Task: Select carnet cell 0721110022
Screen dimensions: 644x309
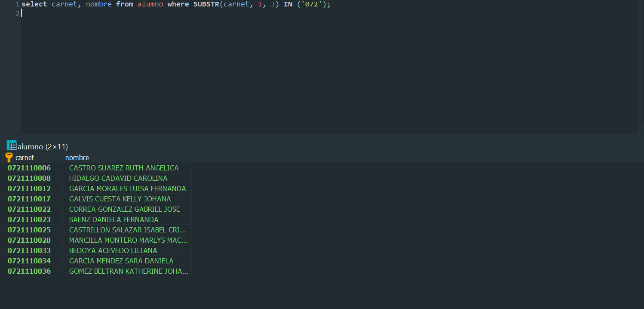Action: click(x=29, y=209)
